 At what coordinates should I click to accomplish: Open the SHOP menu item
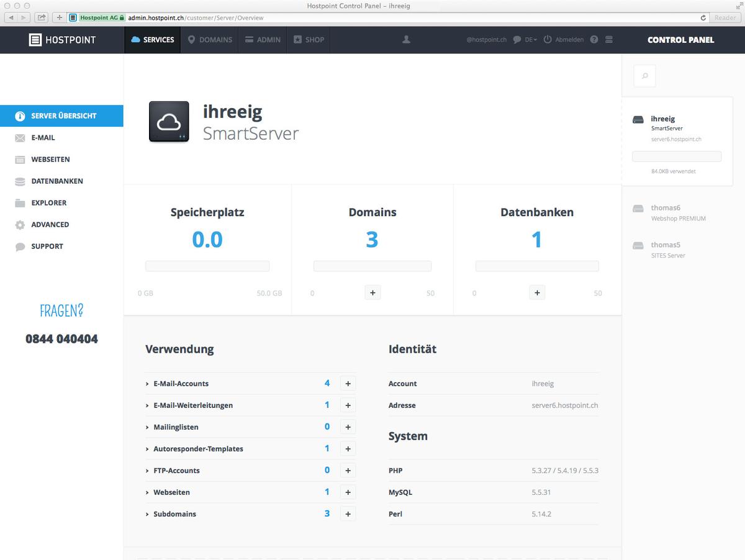tap(309, 39)
